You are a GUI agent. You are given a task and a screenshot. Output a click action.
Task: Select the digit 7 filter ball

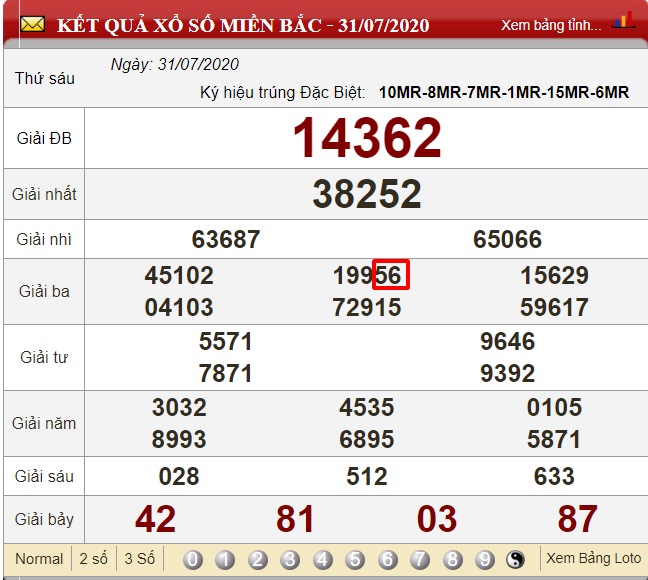click(x=420, y=560)
